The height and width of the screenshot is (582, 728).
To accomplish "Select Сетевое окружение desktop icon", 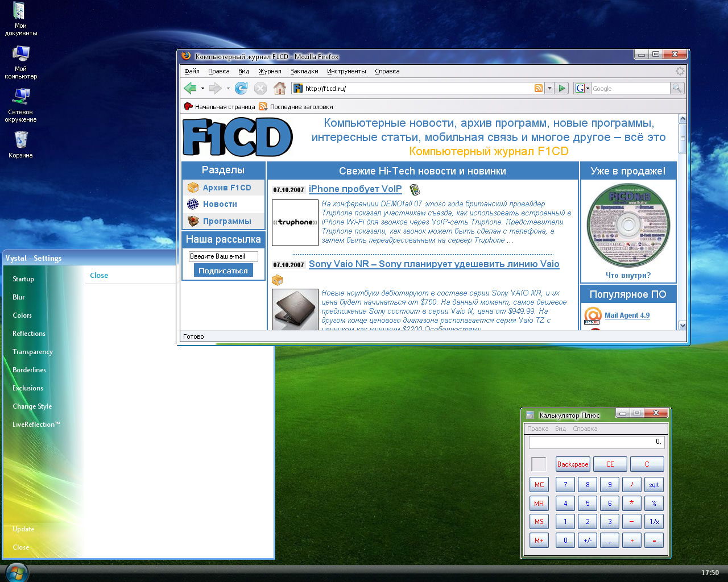I will (20, 105).
